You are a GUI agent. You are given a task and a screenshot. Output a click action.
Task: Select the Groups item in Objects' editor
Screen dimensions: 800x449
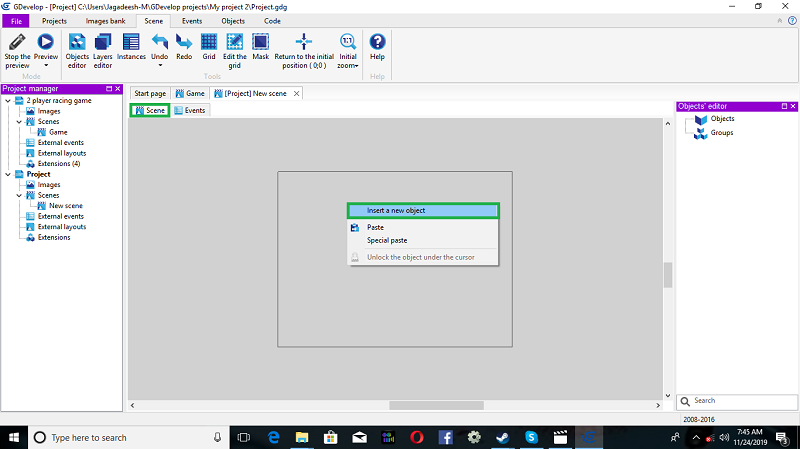click(x=721, y=132)
